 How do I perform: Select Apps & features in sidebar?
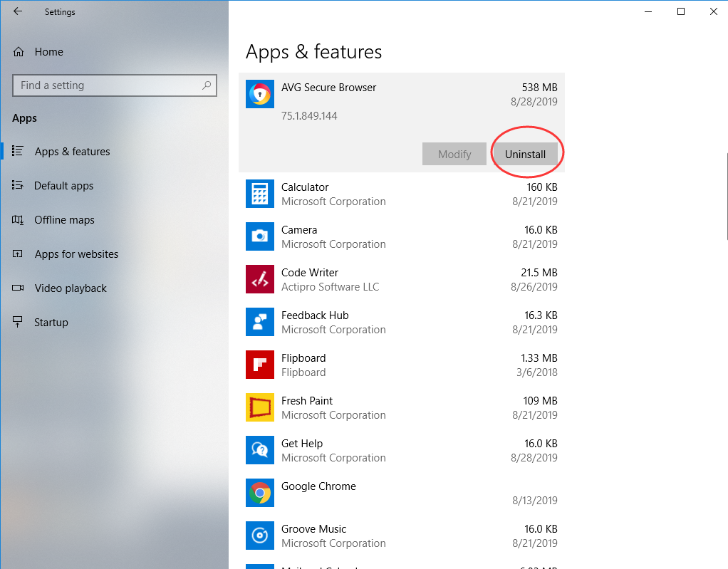point(72,152)
